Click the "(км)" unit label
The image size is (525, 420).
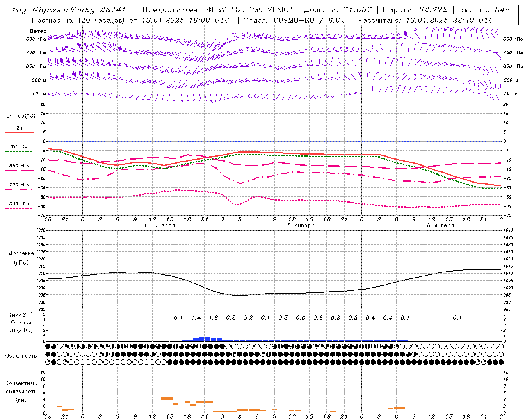coord(21,399)
